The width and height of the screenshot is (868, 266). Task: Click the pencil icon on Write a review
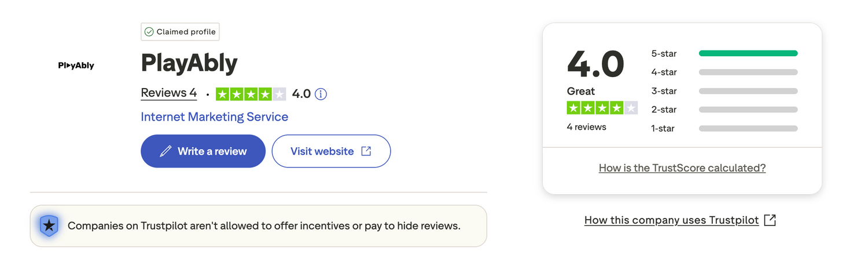tap(165, 151)
